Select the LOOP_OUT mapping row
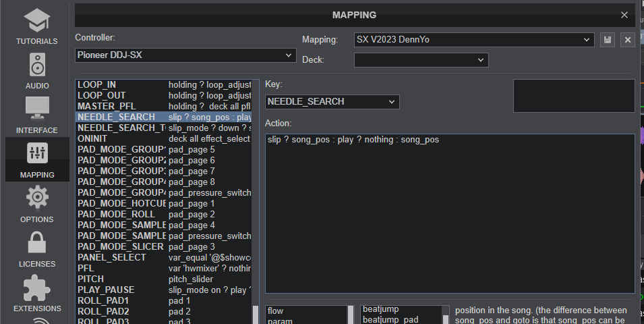Screen dimensions: 644x324 [x=164, y=95]
